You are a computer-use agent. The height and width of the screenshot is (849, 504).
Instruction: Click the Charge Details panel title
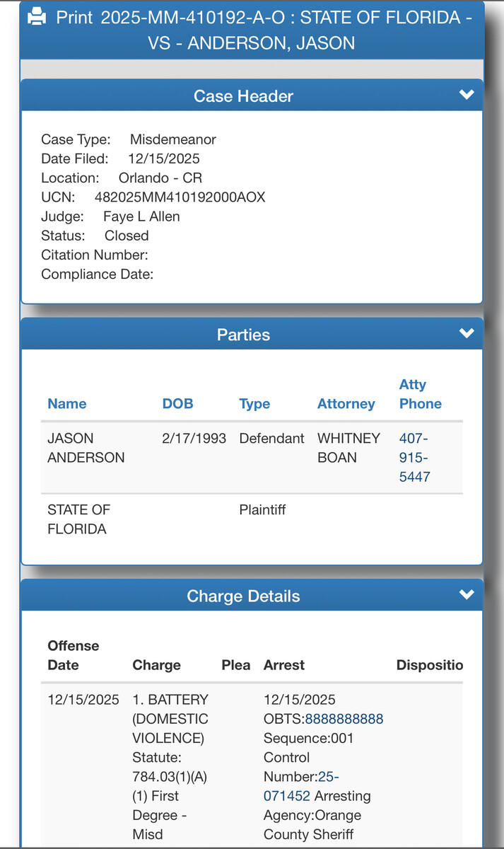(x=243, y=596)
